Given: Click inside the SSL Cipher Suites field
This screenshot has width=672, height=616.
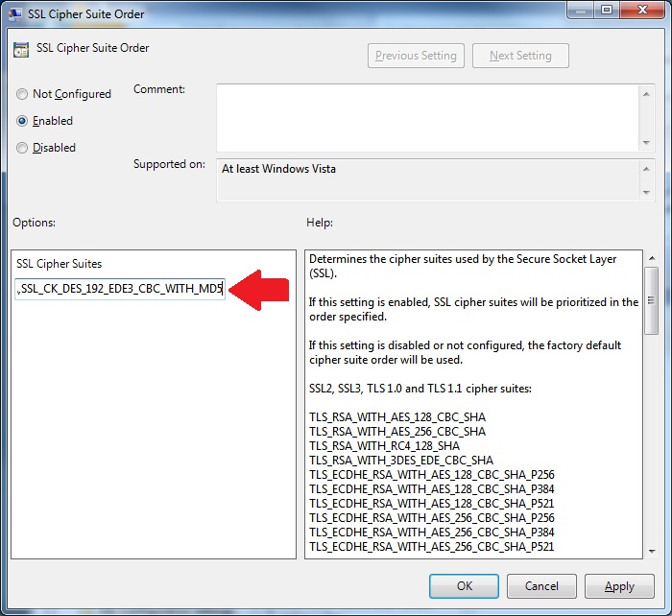Looking at the screenshot, I should point(121,290).
